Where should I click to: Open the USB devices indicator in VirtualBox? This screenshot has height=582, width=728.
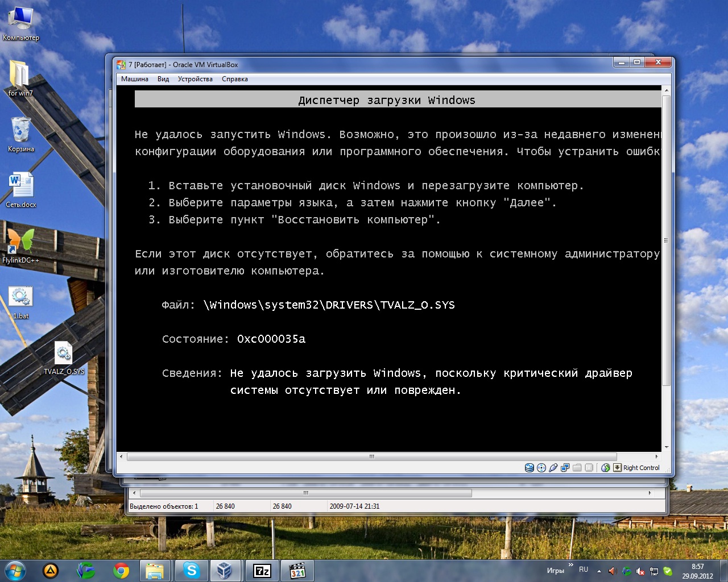tap(553, 468)
